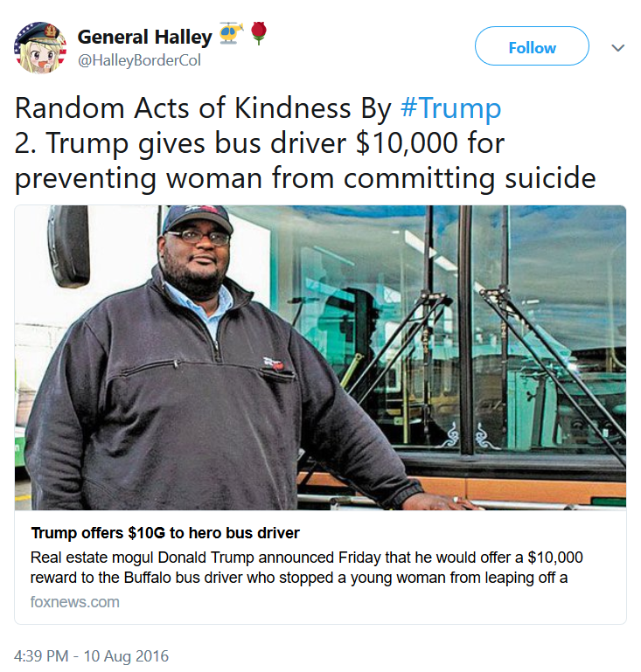
Task: Click the General Halley profile avatar
Action: coord(40,47)
